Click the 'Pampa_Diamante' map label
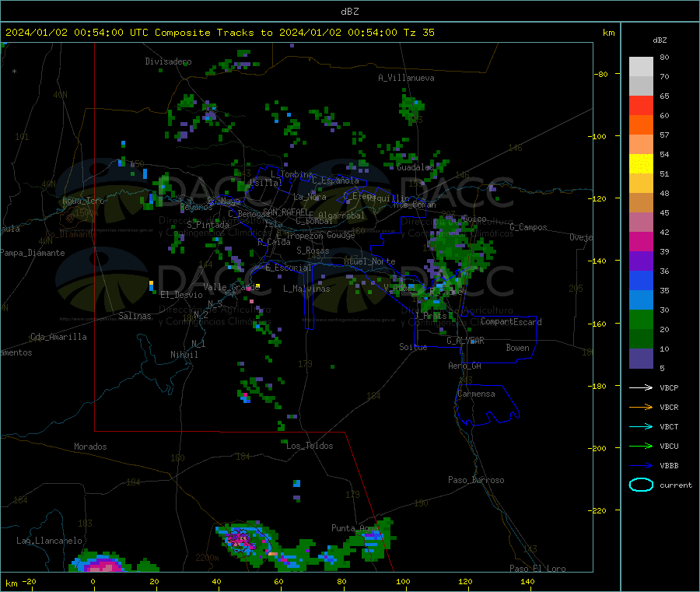 click(33, 253)
